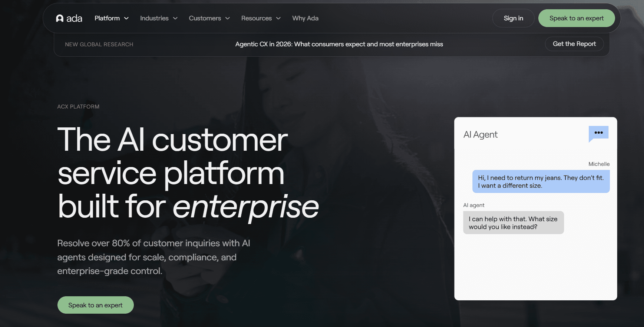Click the chat bubble icon in AI Agent card

(598, 134)
